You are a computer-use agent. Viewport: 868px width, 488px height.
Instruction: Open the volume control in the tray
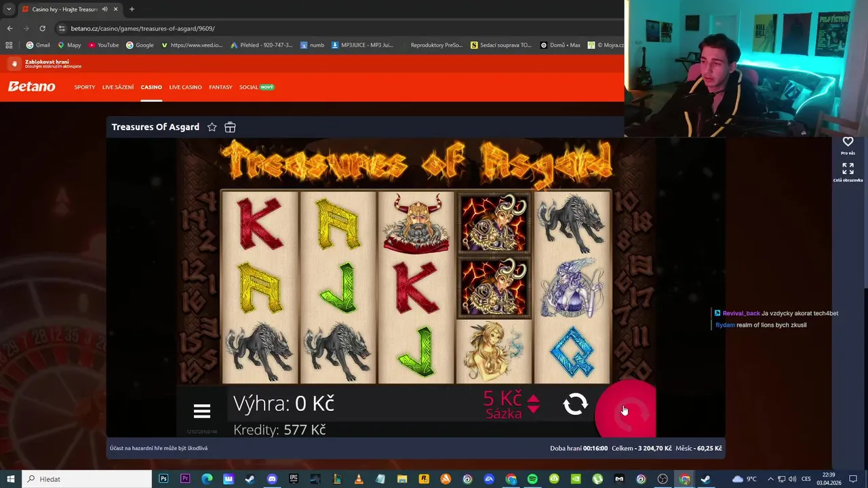coord(792,479)
